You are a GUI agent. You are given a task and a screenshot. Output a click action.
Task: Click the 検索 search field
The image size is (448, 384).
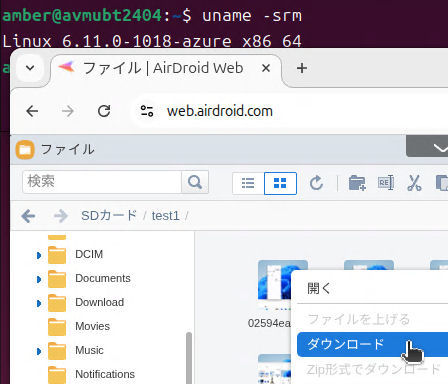(x=102, y=182)
